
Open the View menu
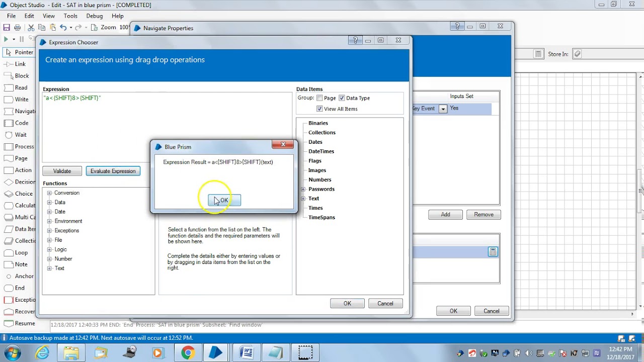click(x=49, y=16)
